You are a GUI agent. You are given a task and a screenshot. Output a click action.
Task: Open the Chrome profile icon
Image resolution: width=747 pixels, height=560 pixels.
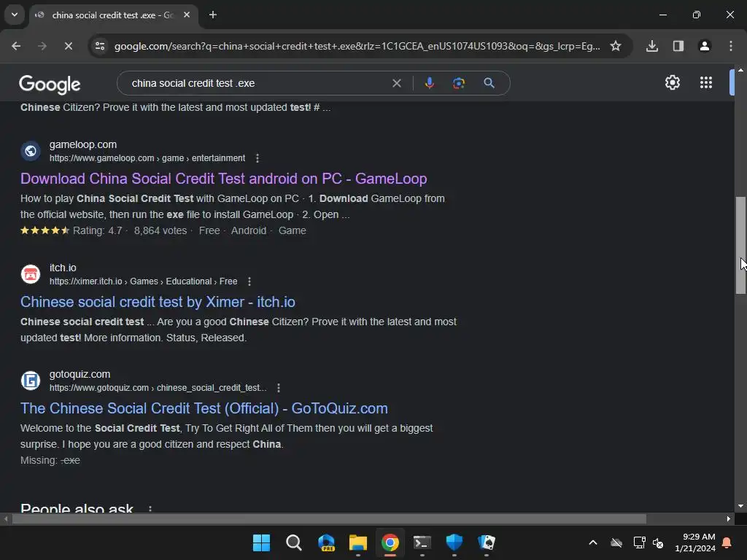[705, 46]
